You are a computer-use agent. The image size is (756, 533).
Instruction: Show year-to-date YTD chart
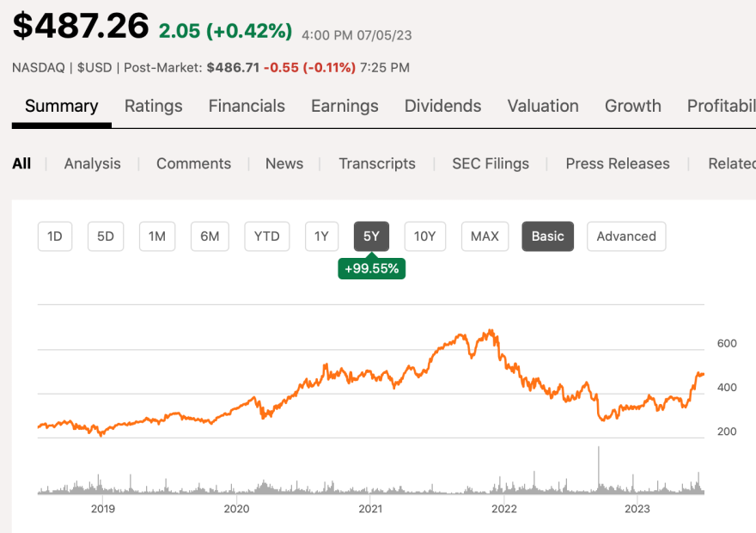point(267,236)
